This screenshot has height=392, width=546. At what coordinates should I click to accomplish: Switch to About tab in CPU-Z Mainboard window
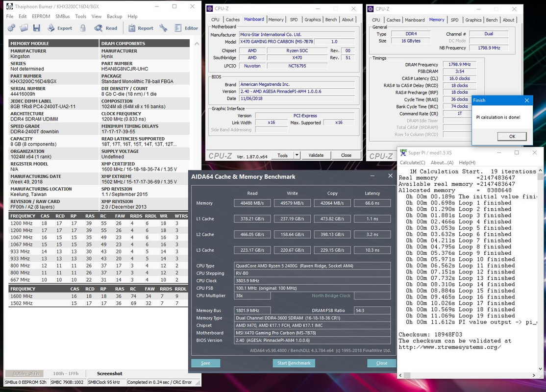pyautogui.click(x=347, y=20)
